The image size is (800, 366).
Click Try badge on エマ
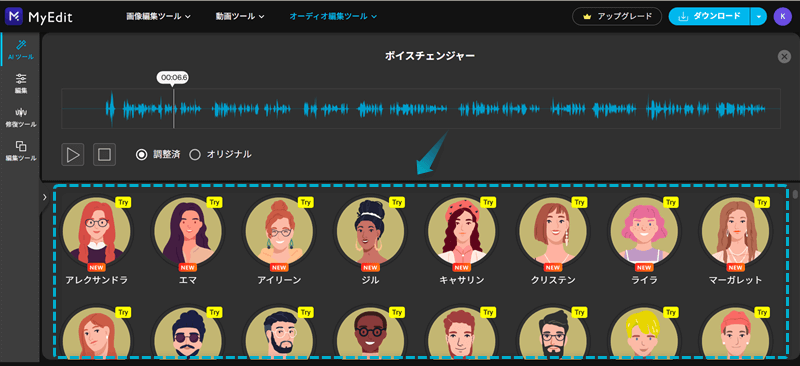coord(215,202)
